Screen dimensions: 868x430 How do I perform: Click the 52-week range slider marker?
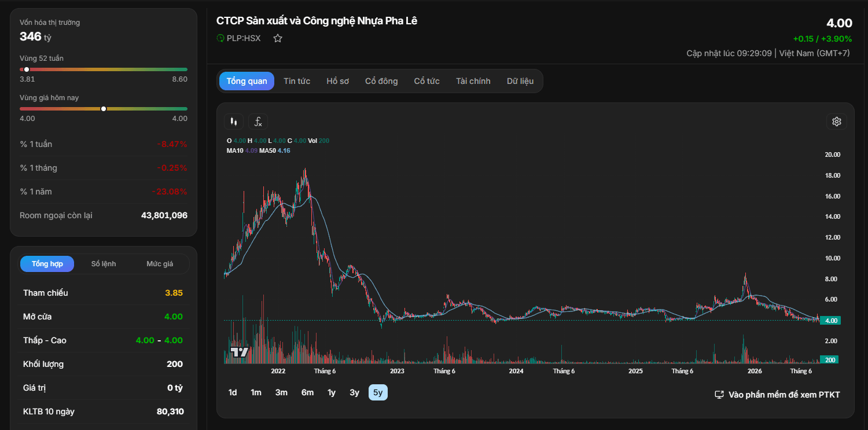pos(27,69)
